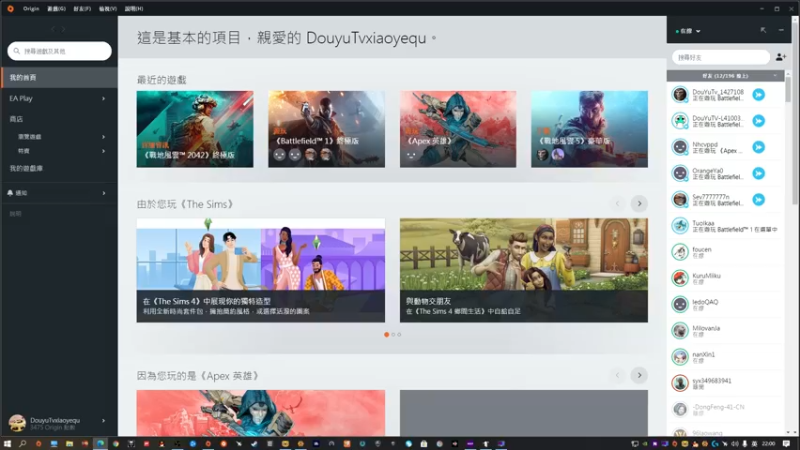Join DouYuTv_1427108's game with arrow icon
The width and height of the screenshot is (800, 450).
point(759,94)
